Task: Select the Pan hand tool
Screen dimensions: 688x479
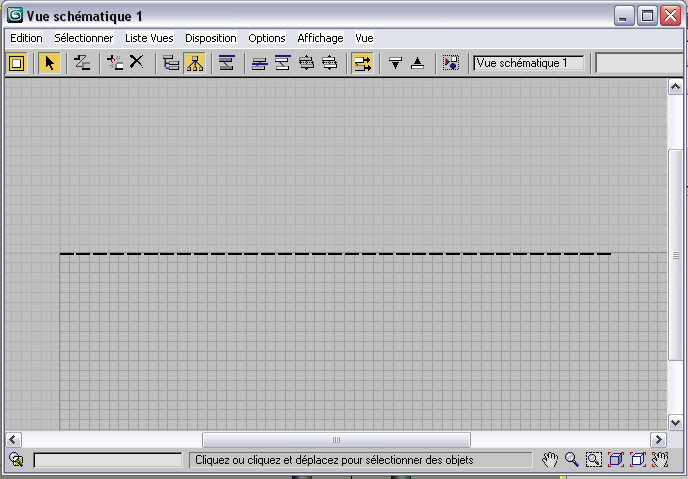Action: click(x=549, y=459)
